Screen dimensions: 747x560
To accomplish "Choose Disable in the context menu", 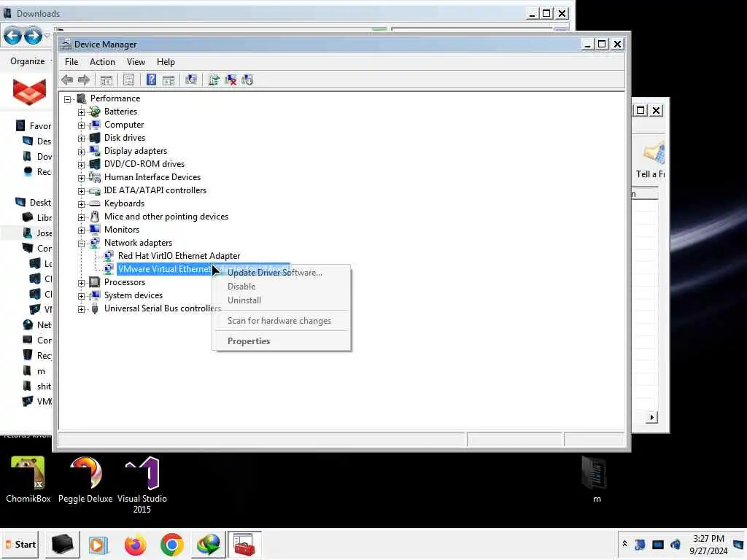I will pyautogui.click(x=282, y=287).
